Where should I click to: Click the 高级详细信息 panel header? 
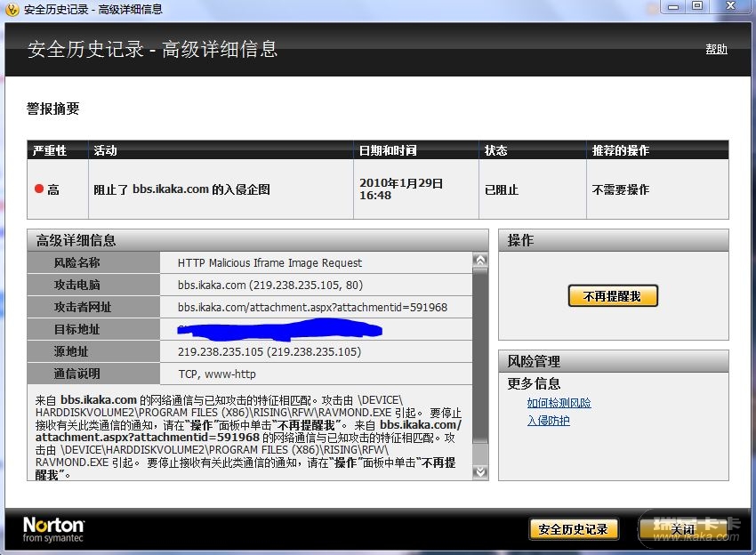258,240
